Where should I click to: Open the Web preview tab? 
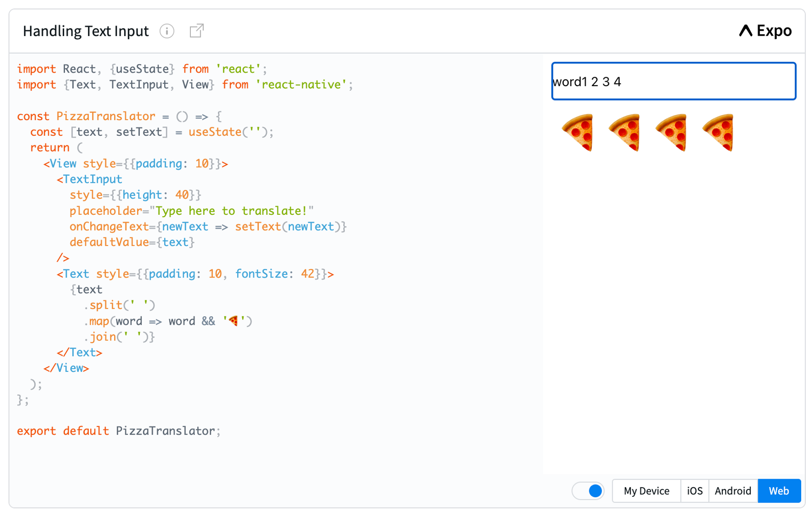pyautogui.click(x=779, y=490)
